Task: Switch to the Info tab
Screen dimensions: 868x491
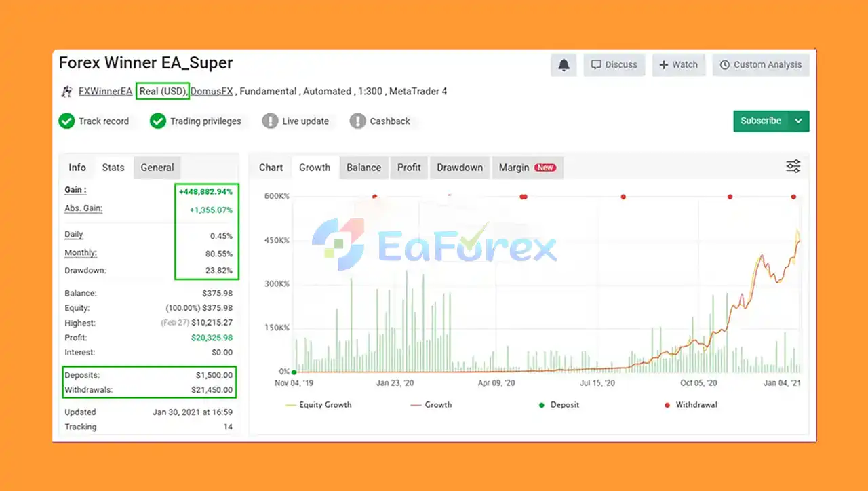Action: 77,168
